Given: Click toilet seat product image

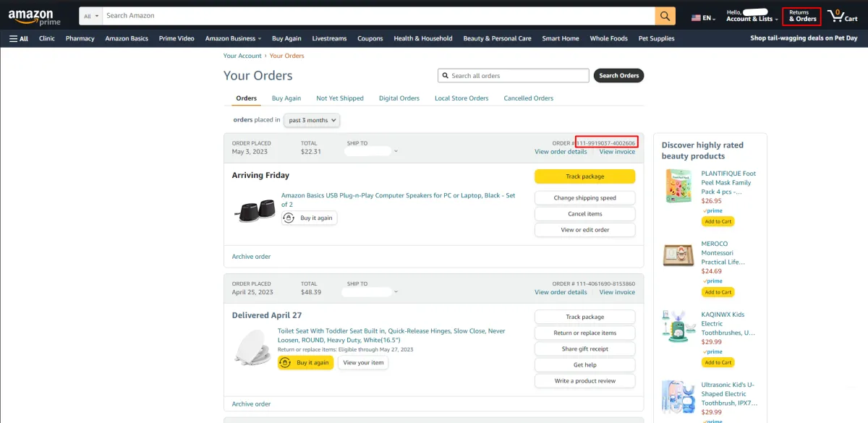Looking at the screenshot, I should 252,348.
